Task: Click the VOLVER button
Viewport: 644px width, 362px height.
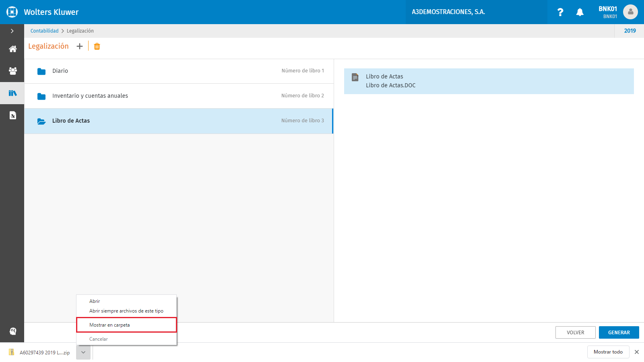Action: (x=576, y=333)
